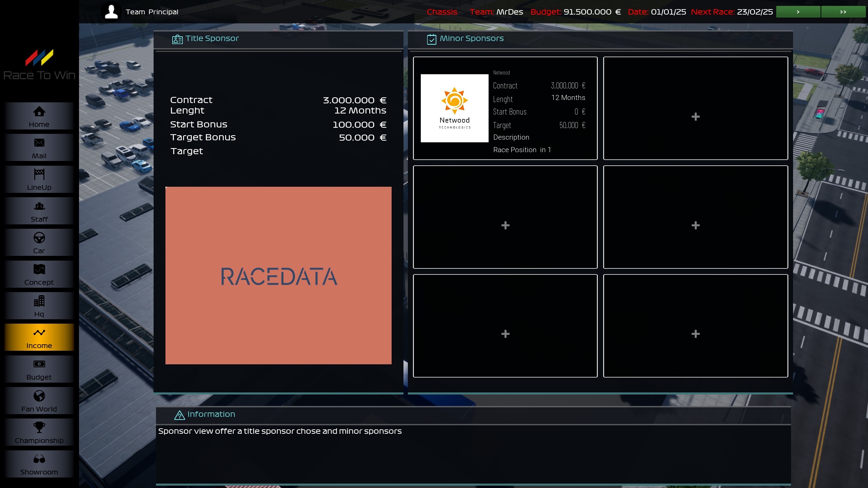The image size is (868, 488).
Task: Select the Concept menu item
Action: (39, 274)
